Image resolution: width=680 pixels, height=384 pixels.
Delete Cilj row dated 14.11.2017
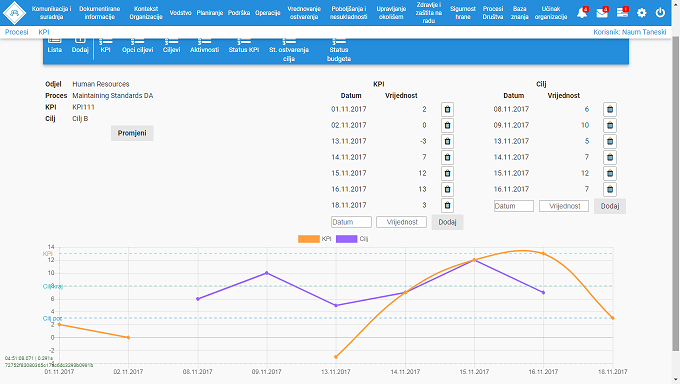click(x=610, y=158)
